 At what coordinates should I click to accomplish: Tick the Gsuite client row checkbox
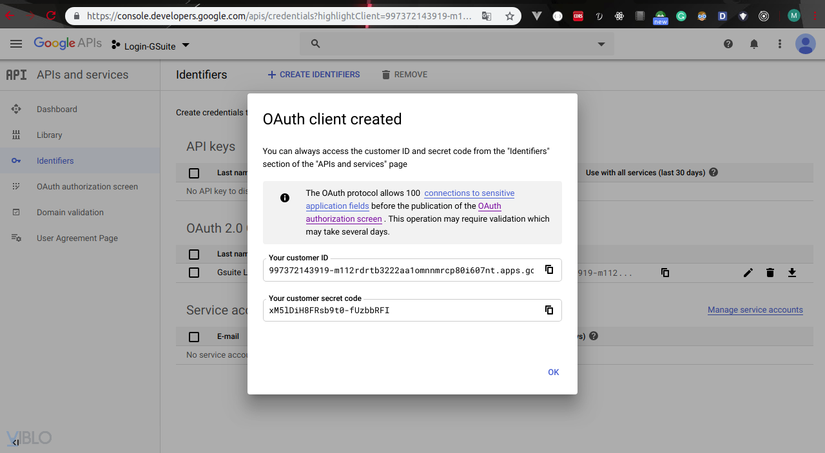[194, 273]
